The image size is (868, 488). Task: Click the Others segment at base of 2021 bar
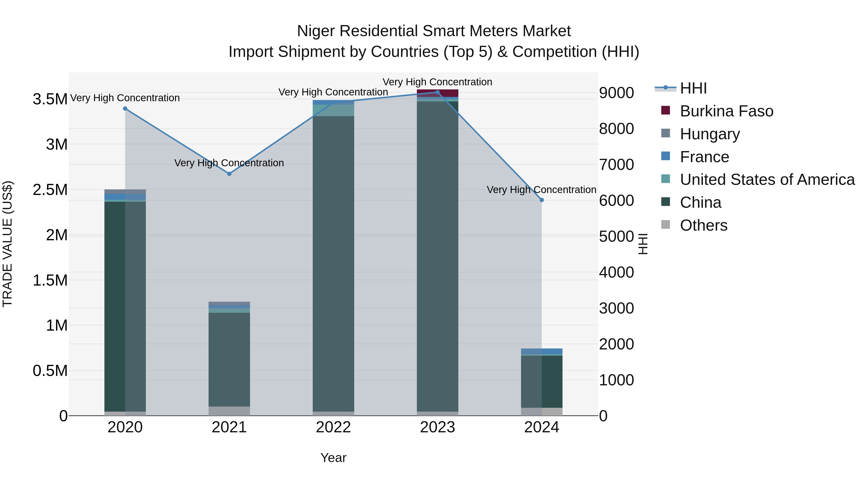click(x=229, y=411)
